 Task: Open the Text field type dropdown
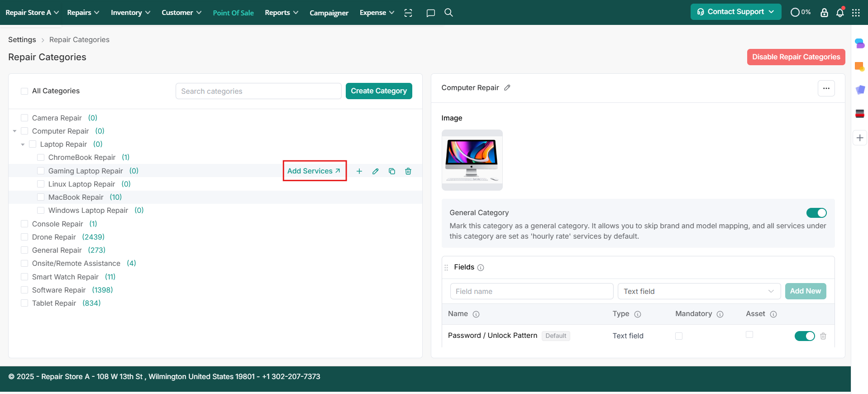[699, 291]
